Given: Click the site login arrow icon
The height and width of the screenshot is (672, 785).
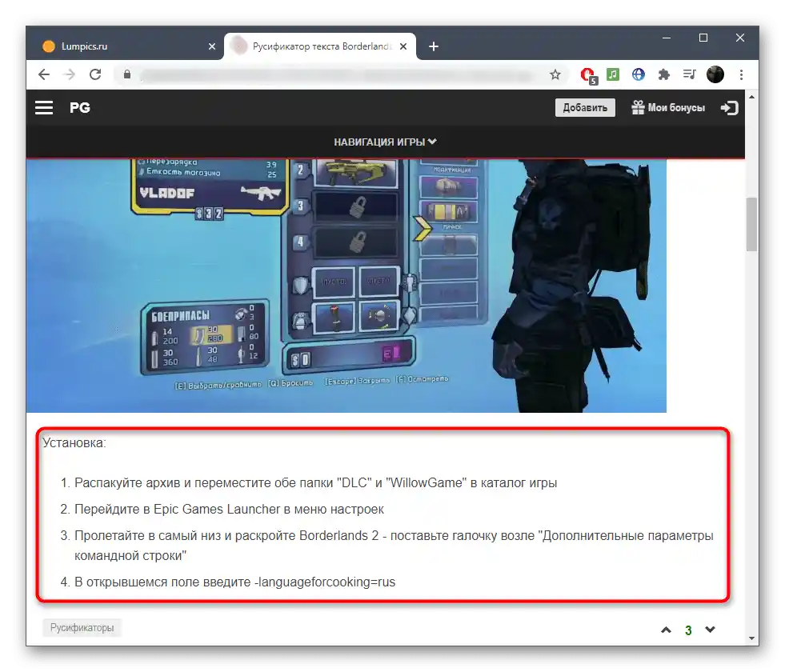Looking at the screenshot, I should point(730,107).
